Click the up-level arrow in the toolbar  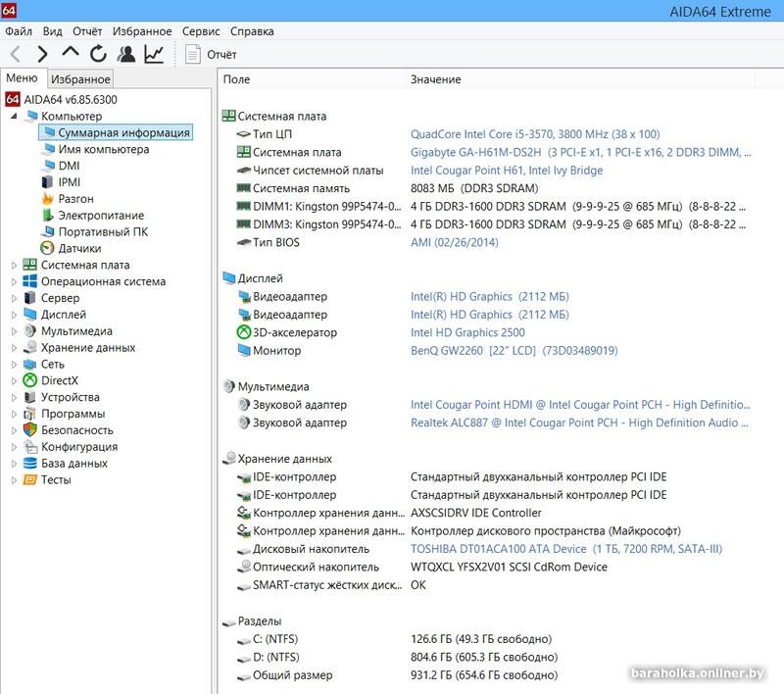[71, 52]
